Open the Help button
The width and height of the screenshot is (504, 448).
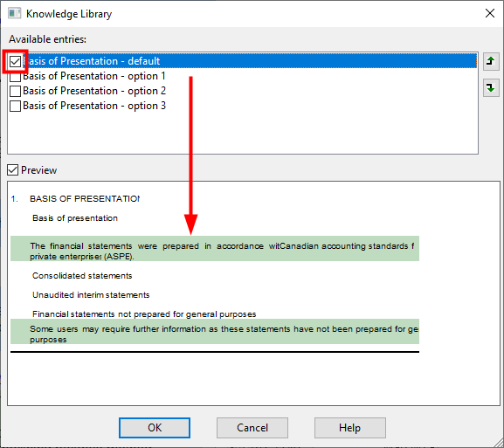[x=350, y=428]
